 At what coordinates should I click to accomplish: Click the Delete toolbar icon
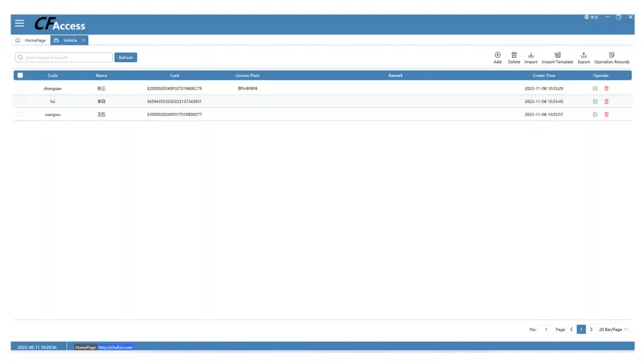tap(514, 55)
